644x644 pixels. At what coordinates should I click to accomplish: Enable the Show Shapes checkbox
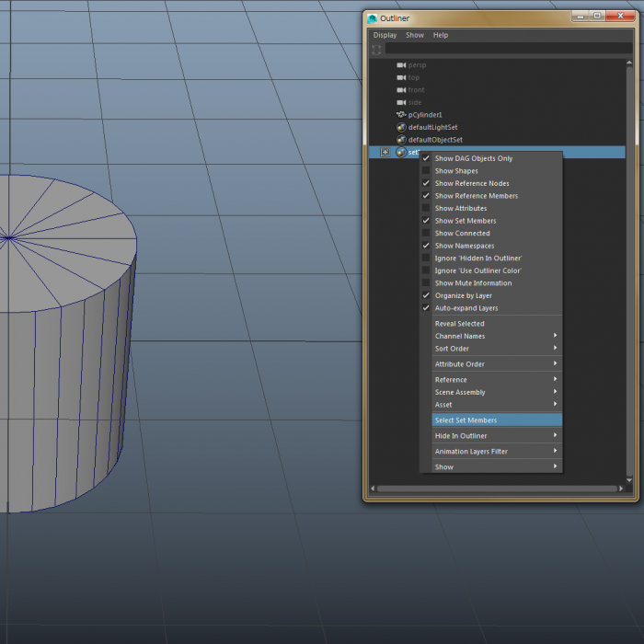426,171
